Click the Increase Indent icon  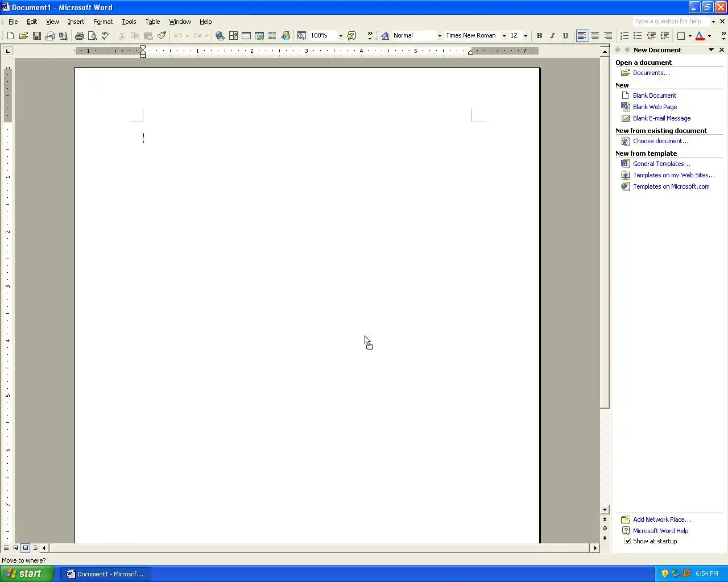664,36
